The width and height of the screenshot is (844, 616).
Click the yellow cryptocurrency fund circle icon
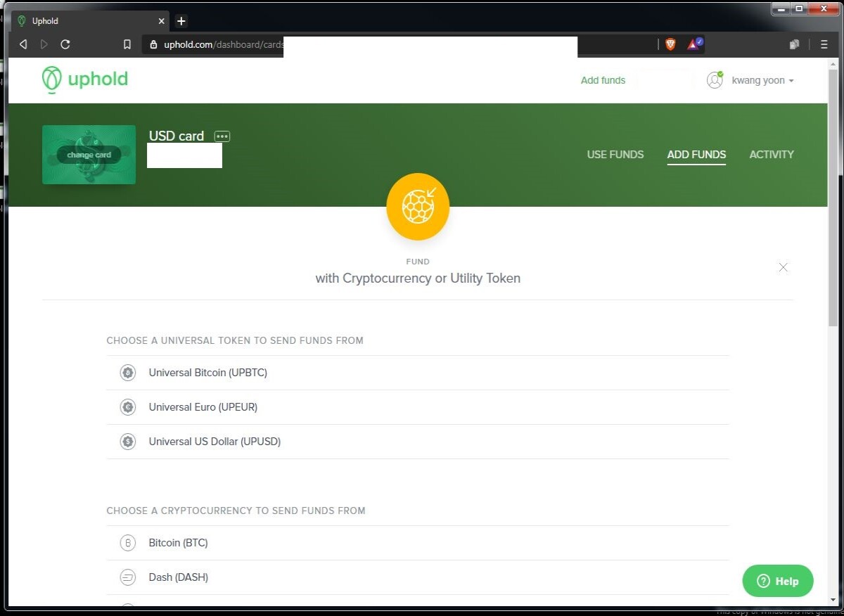418,207
